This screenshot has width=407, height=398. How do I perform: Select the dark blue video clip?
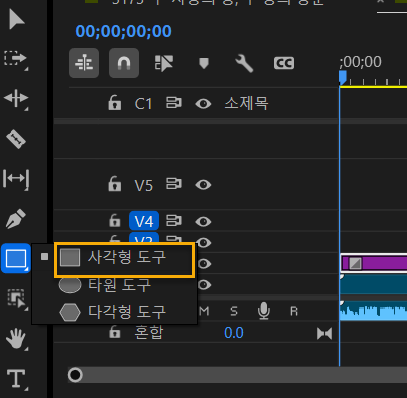[373, 284]
